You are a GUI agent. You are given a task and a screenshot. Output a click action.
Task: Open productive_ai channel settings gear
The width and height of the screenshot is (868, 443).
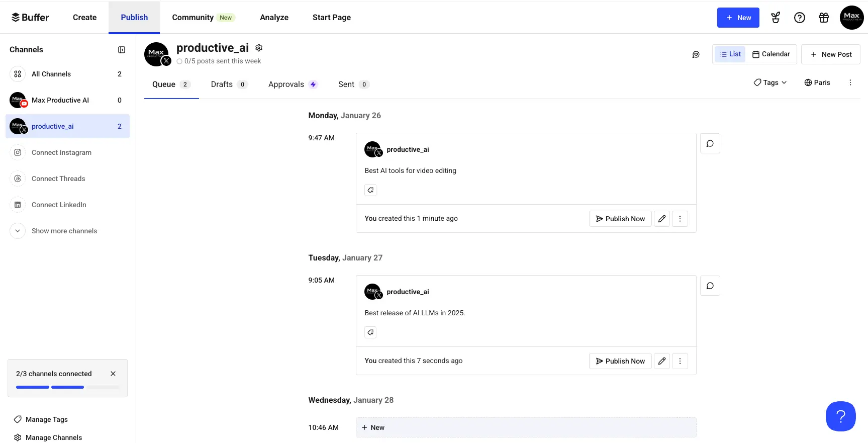tap(259, 48)
